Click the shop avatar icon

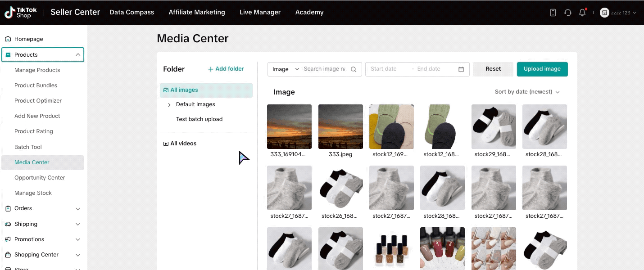point(604,13)
